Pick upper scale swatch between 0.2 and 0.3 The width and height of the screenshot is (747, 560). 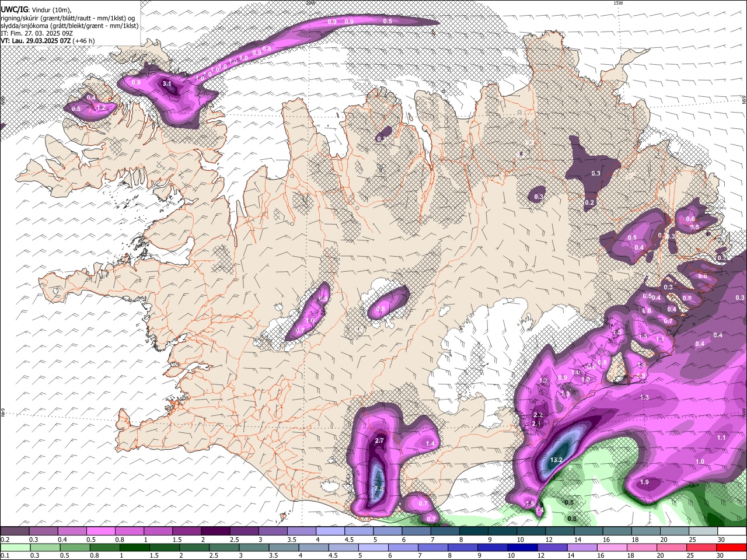click(15, 531)
